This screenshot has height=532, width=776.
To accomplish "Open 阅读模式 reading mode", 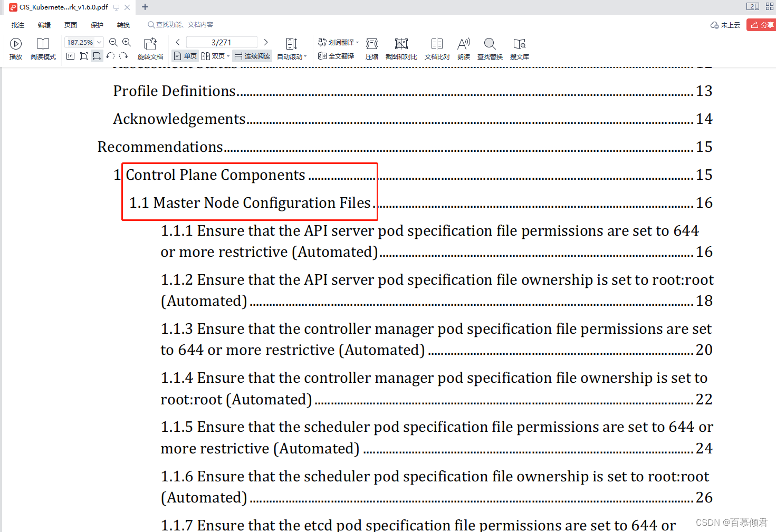I will pos(43,49).
